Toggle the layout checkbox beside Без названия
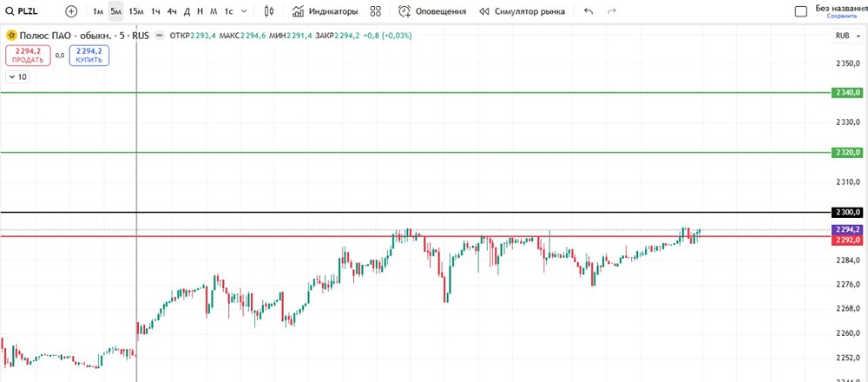The image size is (868, 382). pos(800,11)
